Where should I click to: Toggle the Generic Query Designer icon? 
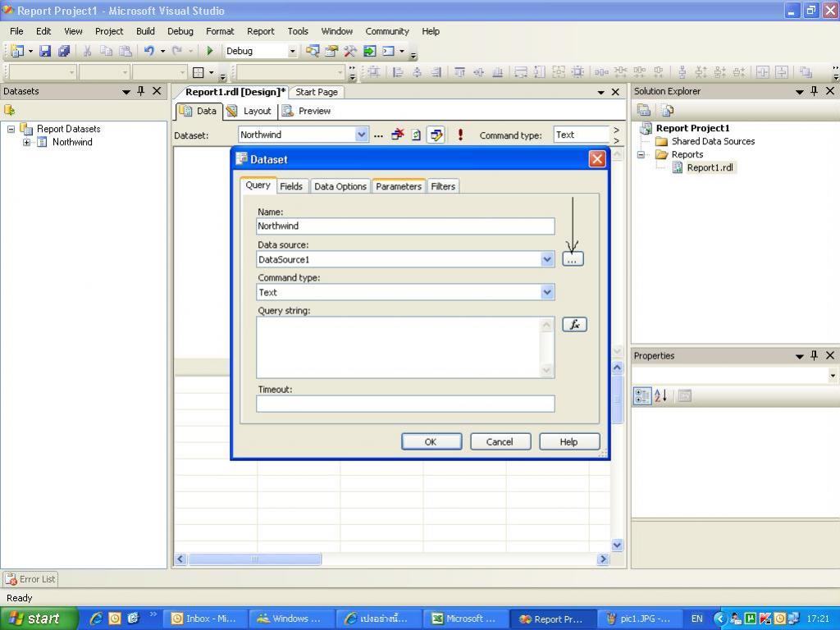pyautogui.click(x=436, y=135)
